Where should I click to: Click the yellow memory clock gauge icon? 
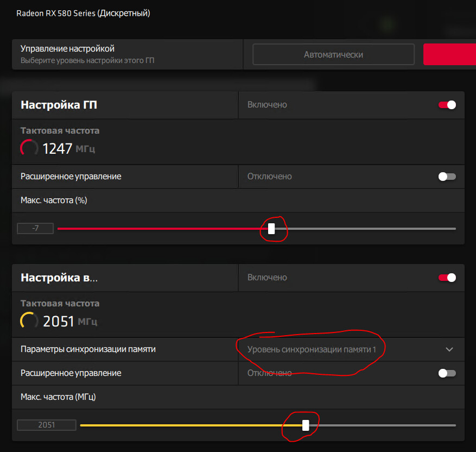pos(29,321)
